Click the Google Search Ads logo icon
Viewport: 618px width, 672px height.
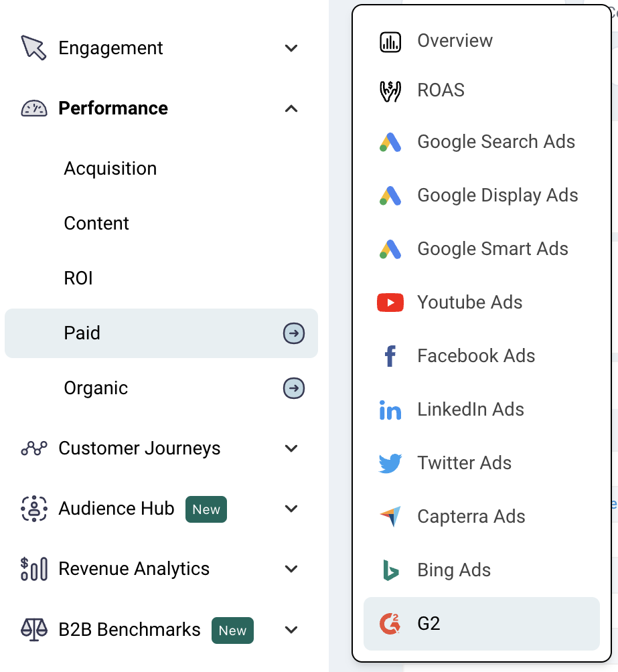pos(390,143)
